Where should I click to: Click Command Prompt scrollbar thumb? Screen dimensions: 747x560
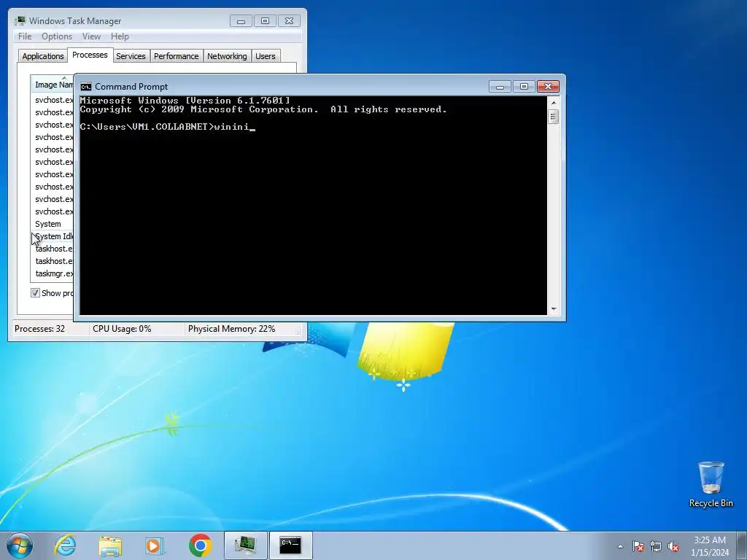(x=553, y=117)
